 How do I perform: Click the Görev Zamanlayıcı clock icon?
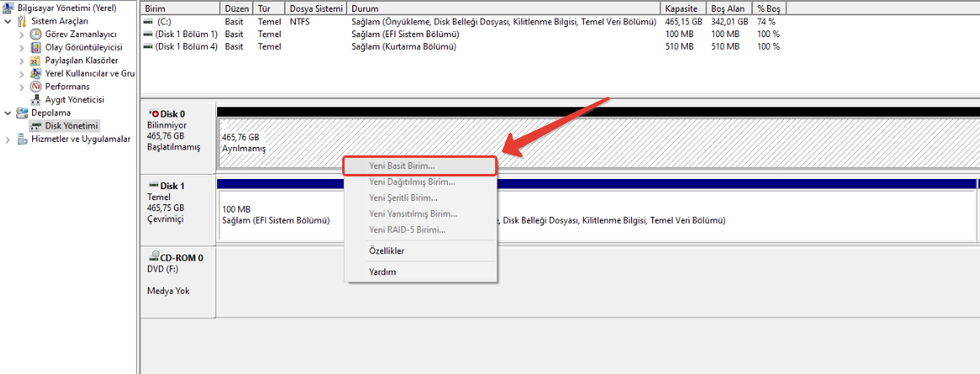35,34
